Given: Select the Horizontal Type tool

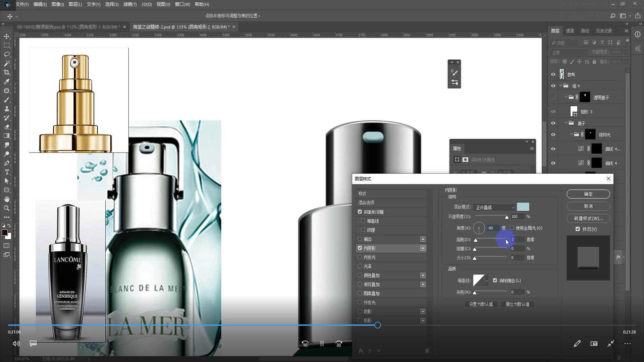Looking at the screenshot, I should 6,172.
